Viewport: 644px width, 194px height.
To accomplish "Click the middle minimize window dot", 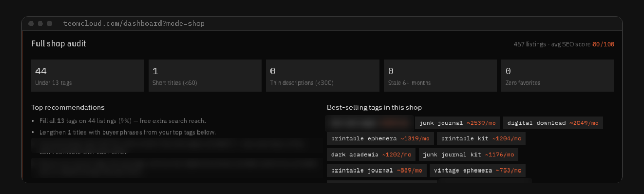I will (x=40, y=24).
